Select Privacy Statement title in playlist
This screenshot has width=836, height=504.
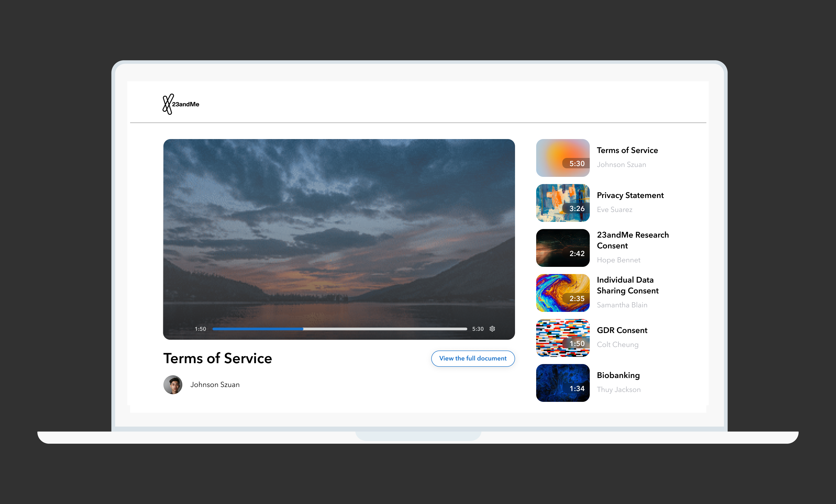(x=630, y=195)
